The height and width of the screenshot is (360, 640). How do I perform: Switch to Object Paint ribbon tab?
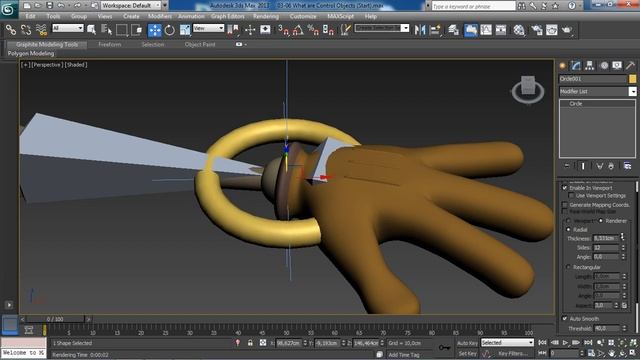pos(200,44)
